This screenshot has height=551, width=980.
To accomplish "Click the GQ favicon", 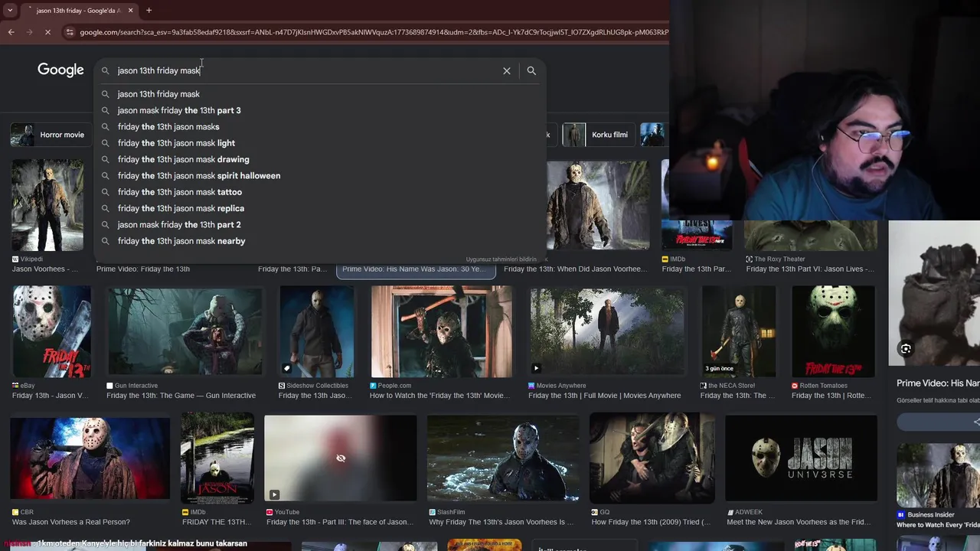I will [x=595, y=512].
